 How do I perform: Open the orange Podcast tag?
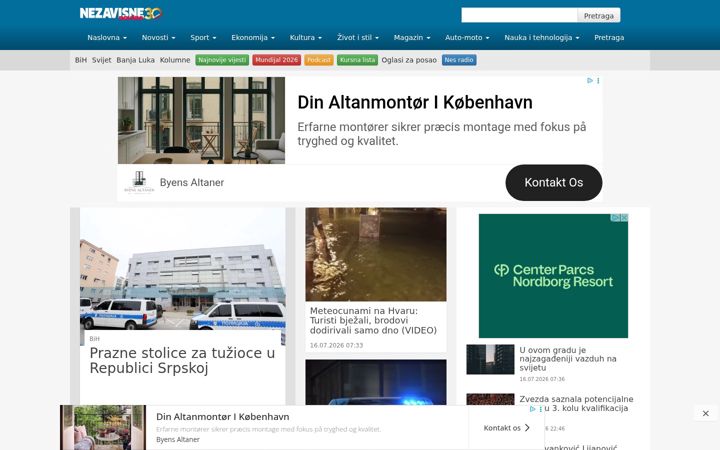pyautogui.click(x=319, y=60)
